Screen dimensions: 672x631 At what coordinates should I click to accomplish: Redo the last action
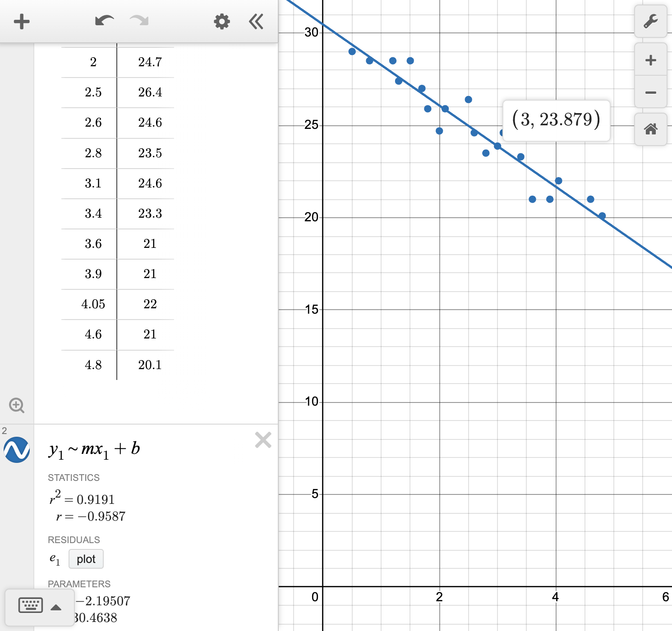pyautogui.click(x=139, y=21)
